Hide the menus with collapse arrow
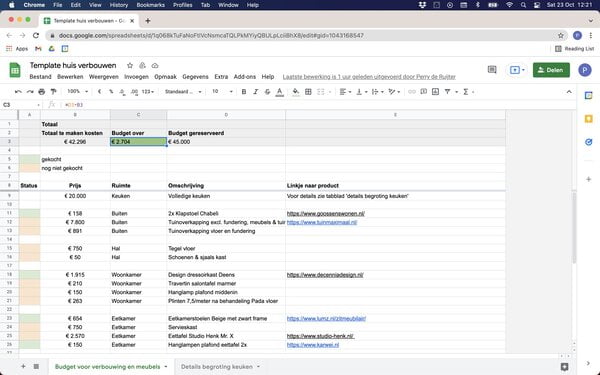This screenshot has height=375, width=600. 569,92
